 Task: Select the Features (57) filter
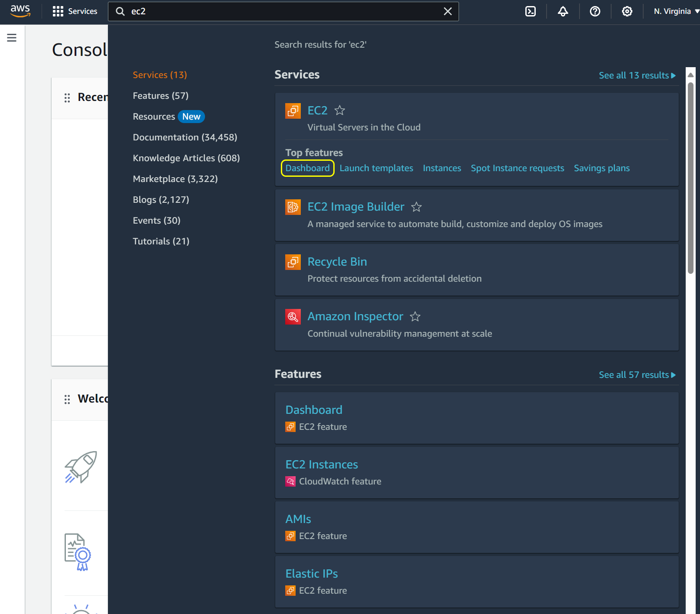[x=160, y=96]
